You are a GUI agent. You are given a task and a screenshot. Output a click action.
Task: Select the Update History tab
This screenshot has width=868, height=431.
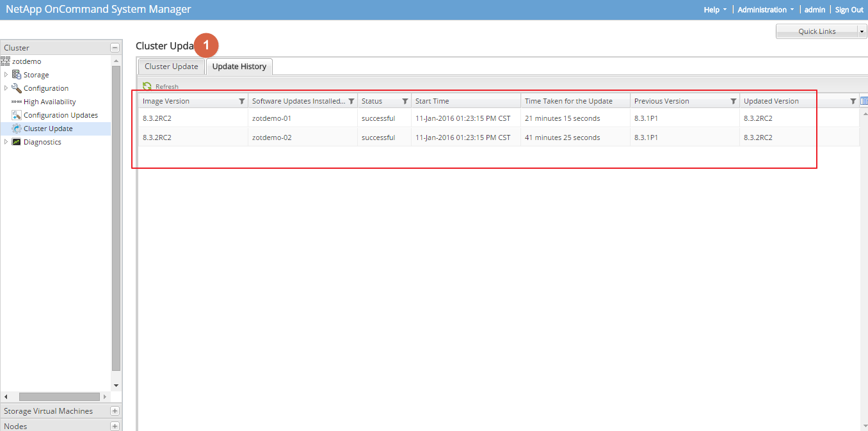point(239,67)
